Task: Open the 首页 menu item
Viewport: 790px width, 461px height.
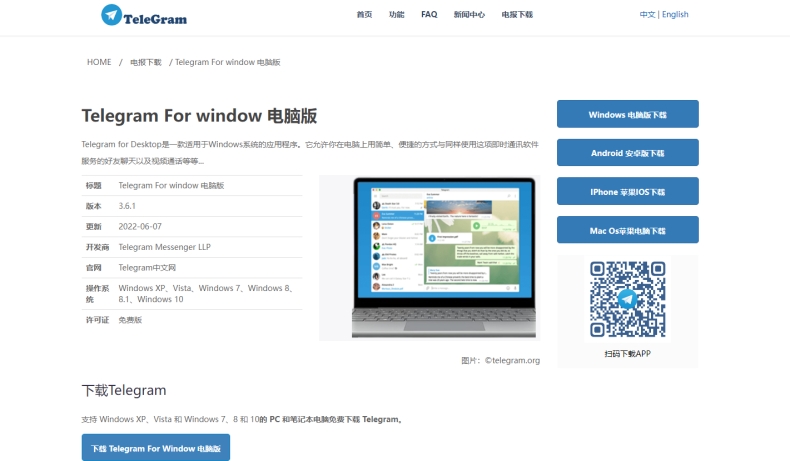Action: 364,15
